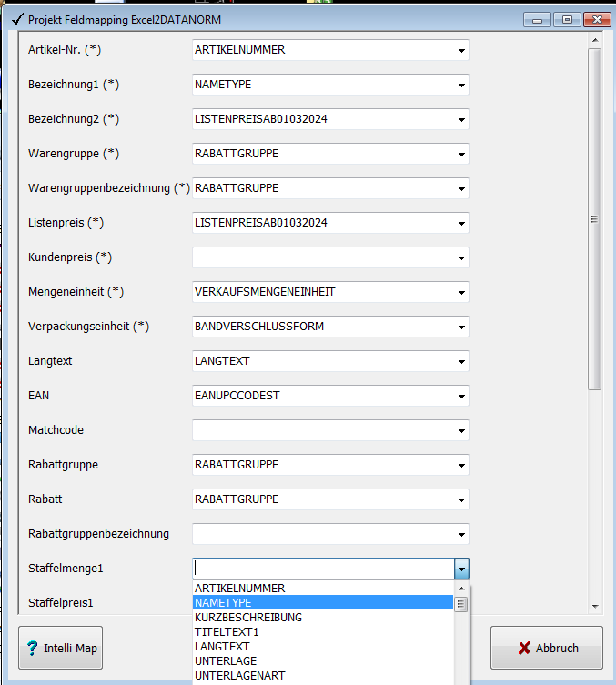This screenshot has width=616, height=685.
Task: Open the Rabattgruppe dropdown arrow
Action: click(461, 465)
